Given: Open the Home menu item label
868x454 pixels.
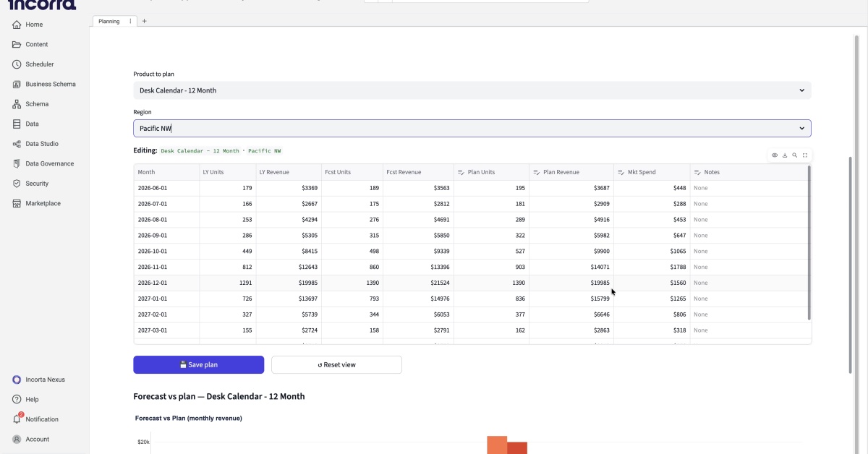Looking at the screenshot, I should [34, 25].
